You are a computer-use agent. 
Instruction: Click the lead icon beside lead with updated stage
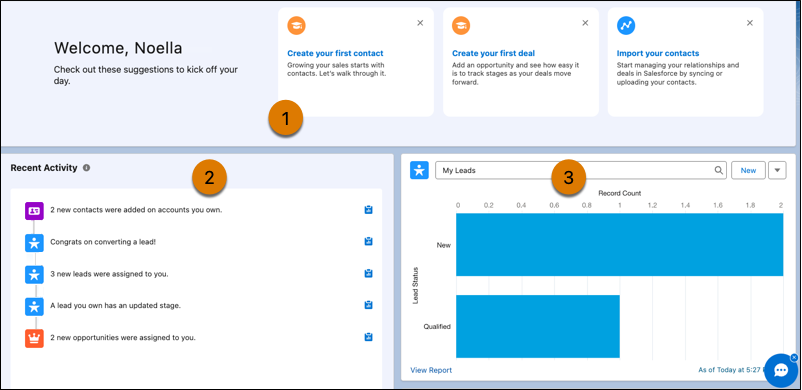point(34,306)
